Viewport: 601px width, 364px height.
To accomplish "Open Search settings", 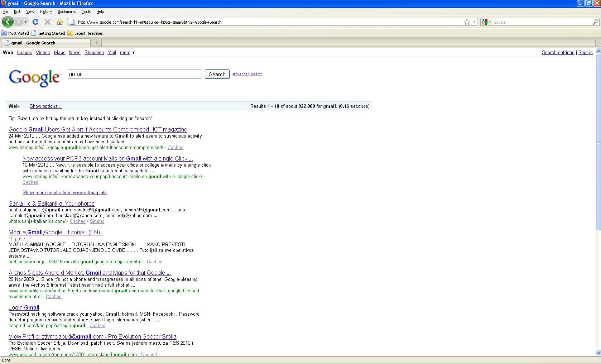I will pyautogui.click(x=558, y=53).
